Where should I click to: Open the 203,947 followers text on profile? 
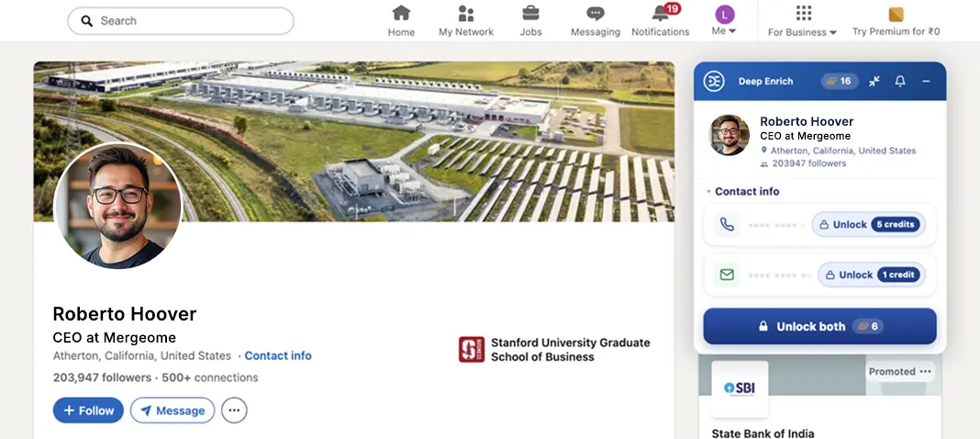pos(102,377)
